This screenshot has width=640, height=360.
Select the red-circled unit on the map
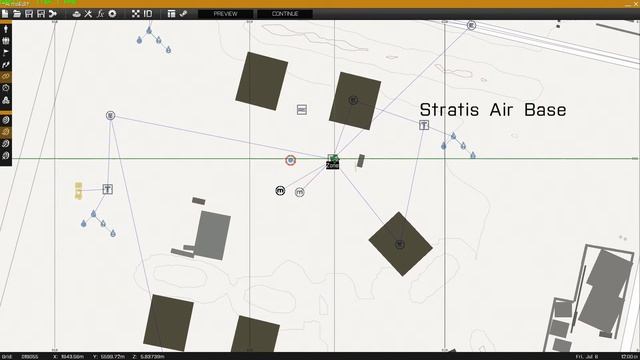(290, 160)
